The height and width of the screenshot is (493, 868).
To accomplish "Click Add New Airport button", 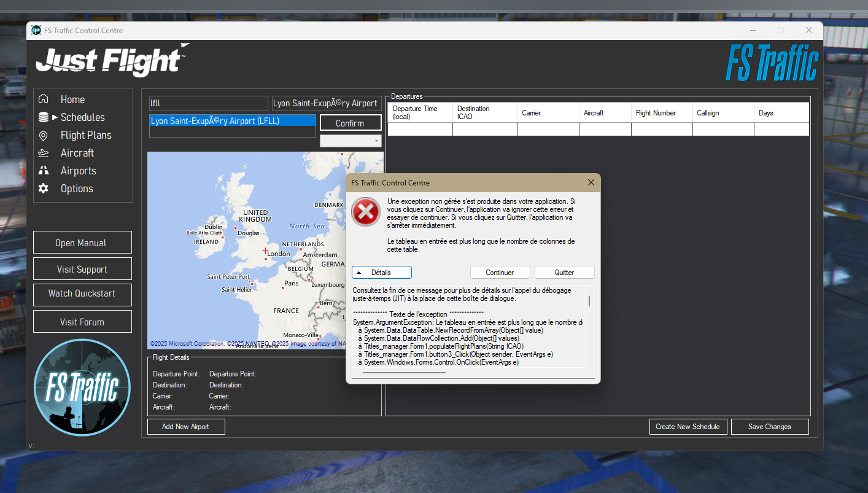I will click(186, 427).
